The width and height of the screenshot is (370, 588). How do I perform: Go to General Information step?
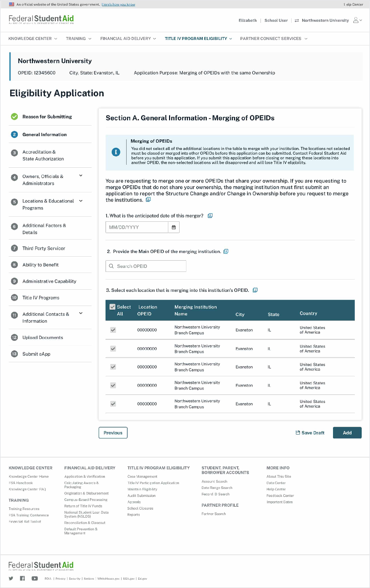45,134
